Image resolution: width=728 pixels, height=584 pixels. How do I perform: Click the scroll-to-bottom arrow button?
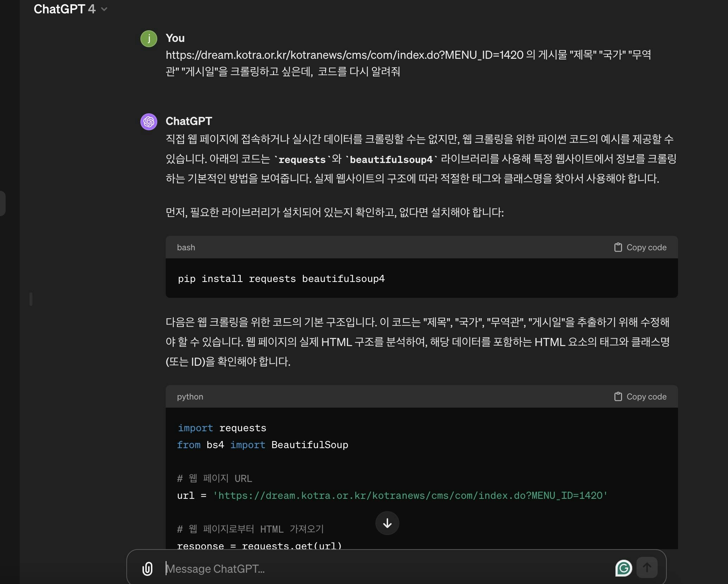tap(387, 523)
